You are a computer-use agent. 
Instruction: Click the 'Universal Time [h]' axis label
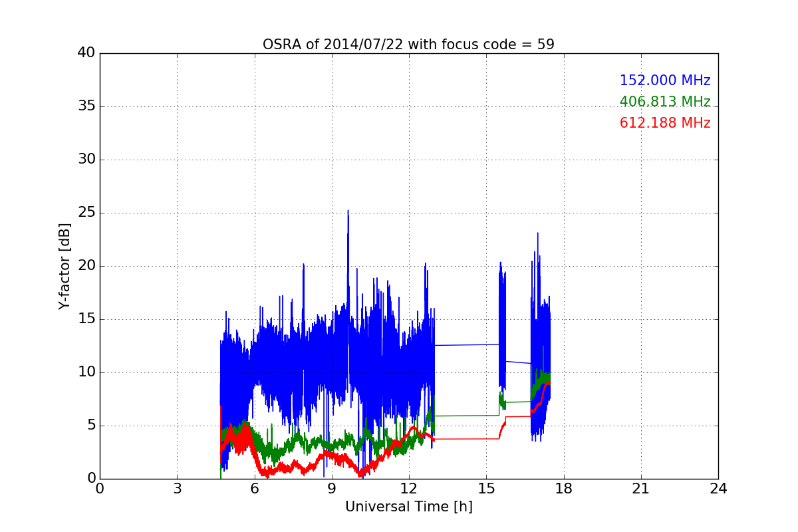[408, 507]
